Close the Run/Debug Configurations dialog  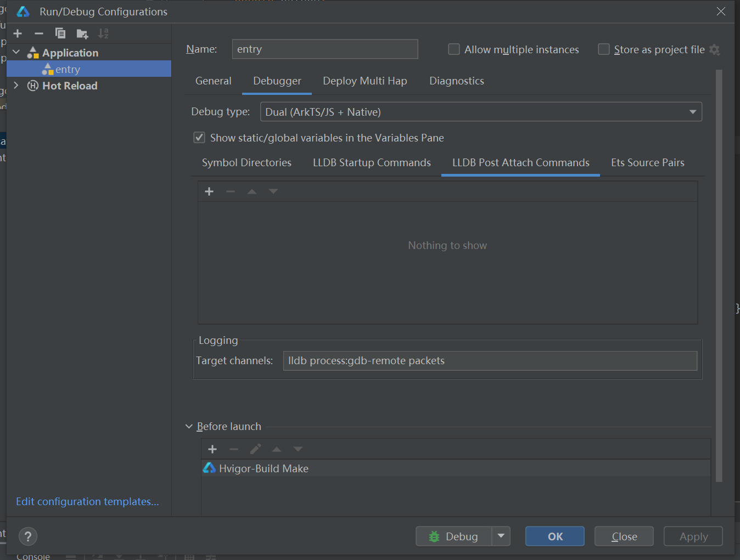pos(721,12)
